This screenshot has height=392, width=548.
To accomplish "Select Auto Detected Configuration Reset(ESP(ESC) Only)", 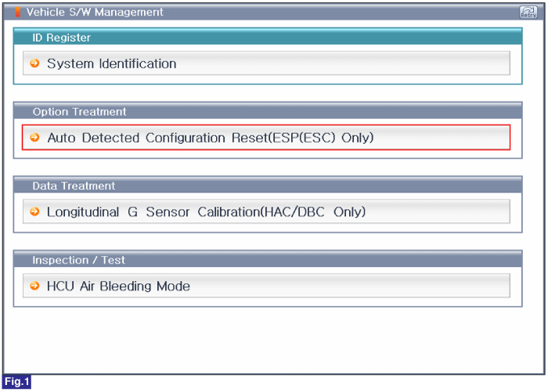I will pos(266,137).
